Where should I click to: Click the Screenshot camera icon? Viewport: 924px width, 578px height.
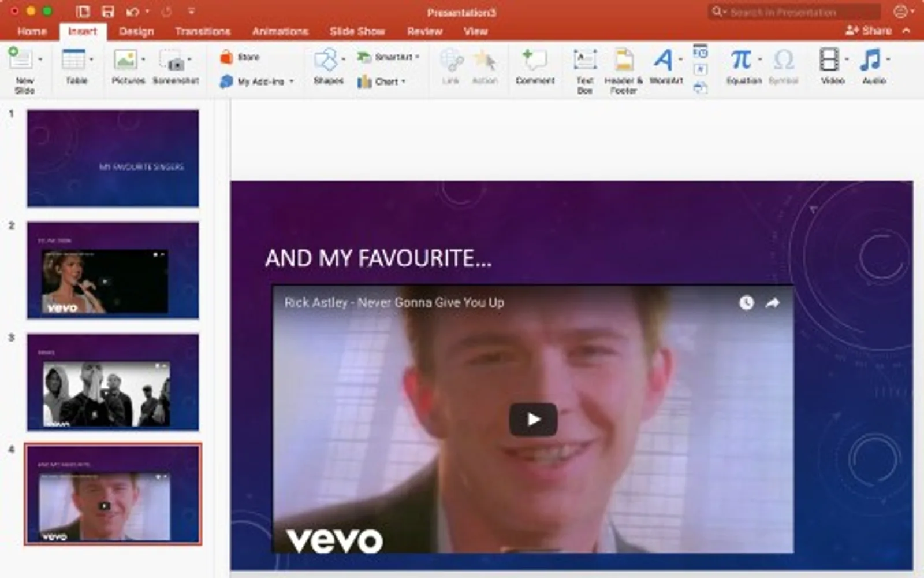pyautogui.click(x=172, y=60)
